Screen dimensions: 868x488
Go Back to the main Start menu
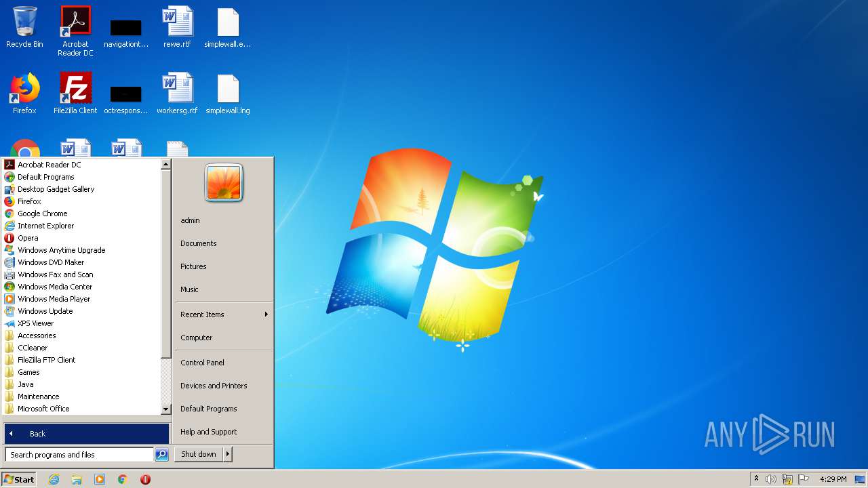(x=86, y=434)
